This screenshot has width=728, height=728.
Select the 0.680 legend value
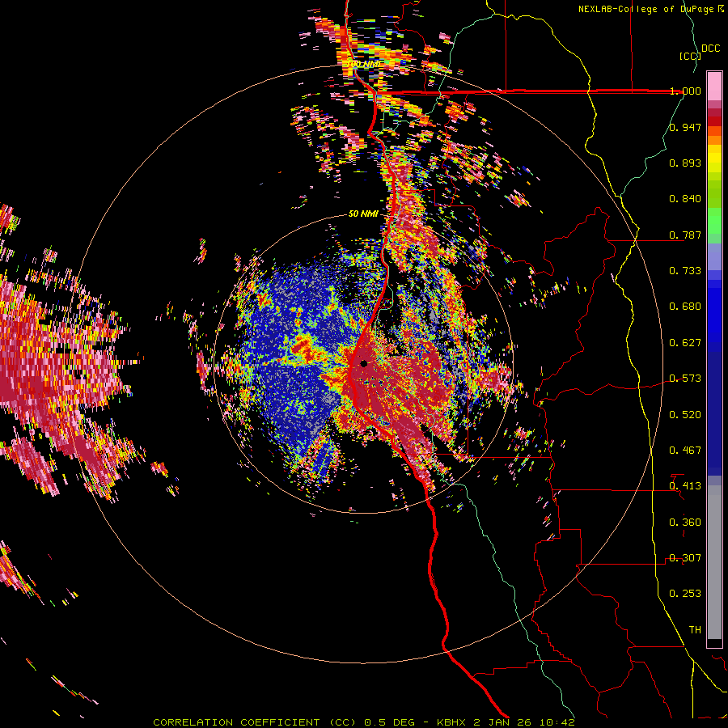click(x=685, y=306)
